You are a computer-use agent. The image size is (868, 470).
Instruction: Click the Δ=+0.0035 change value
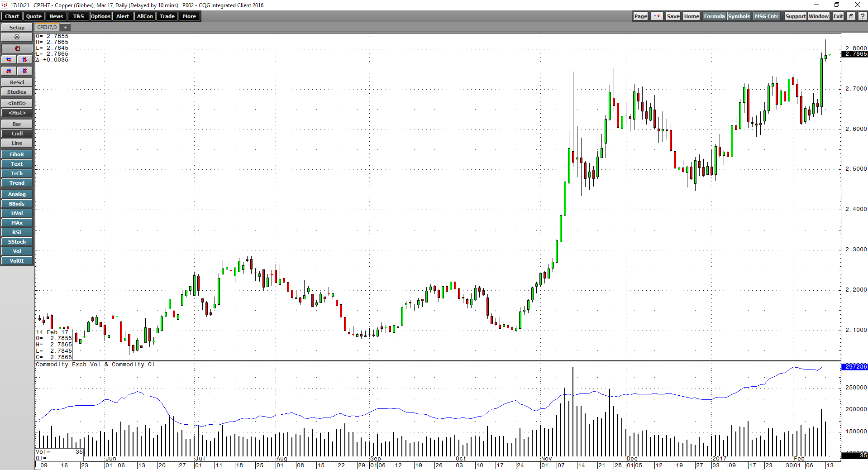(52, 60)
